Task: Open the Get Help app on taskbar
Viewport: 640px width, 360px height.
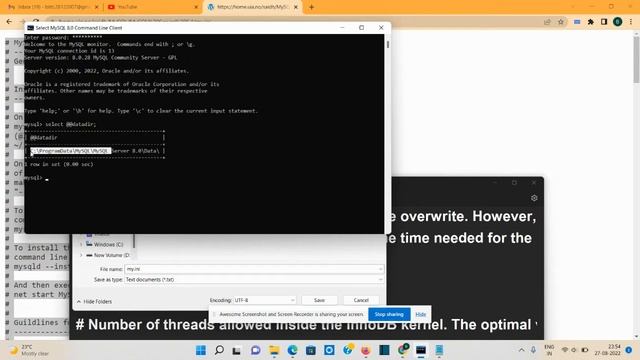Action: point(348,350)
